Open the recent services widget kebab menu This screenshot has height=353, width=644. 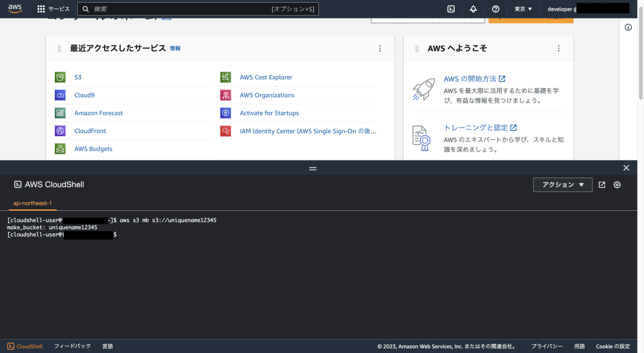coord(380,48)
